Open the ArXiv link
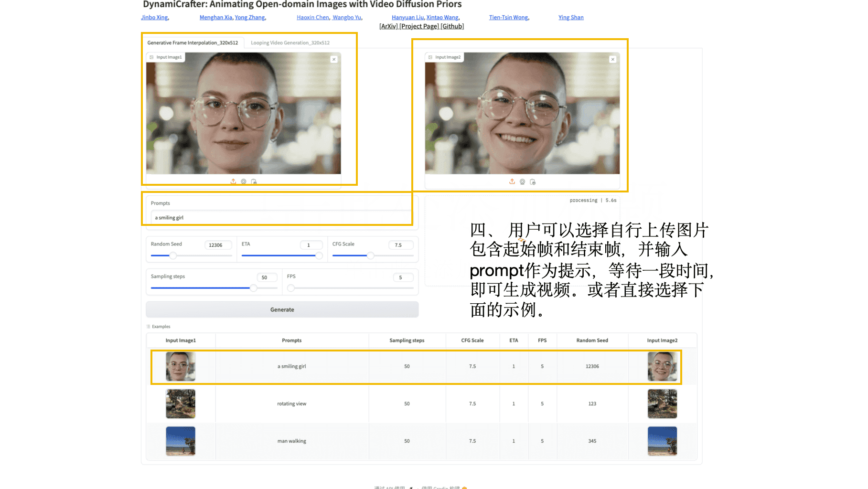The image size is (868, 489). tap(388, 26)
